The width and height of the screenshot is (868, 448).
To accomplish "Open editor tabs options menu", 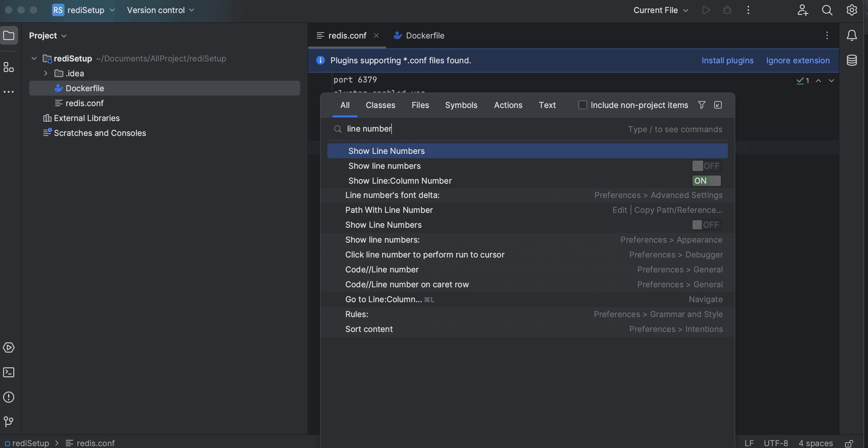I will tap(827, 35).
